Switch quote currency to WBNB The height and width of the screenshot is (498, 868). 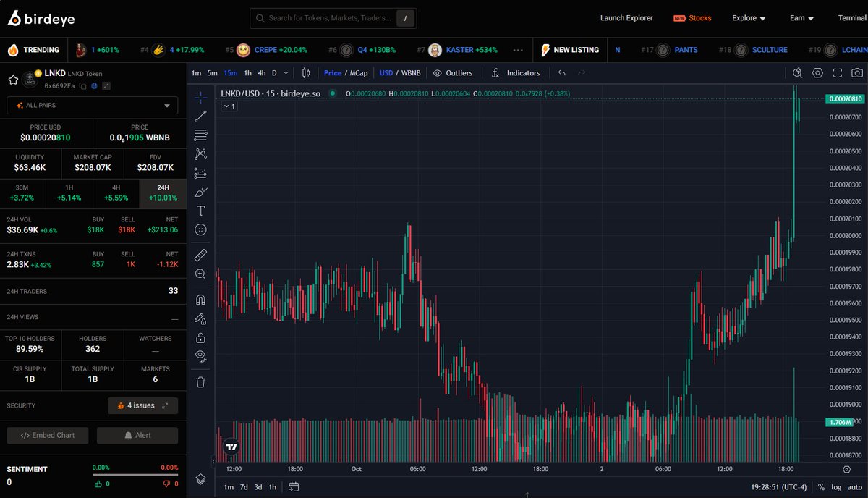410,73
